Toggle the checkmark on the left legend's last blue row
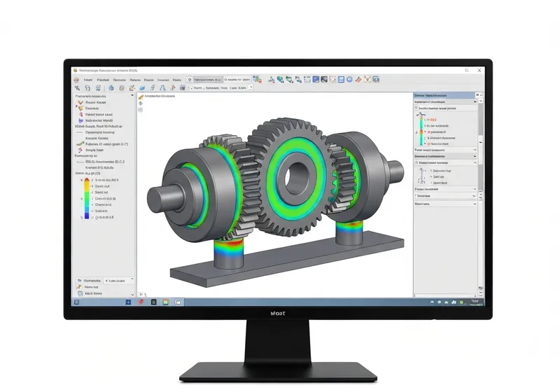Image resolution: width=560 pixels, height=392 pixels. point(92,218)
